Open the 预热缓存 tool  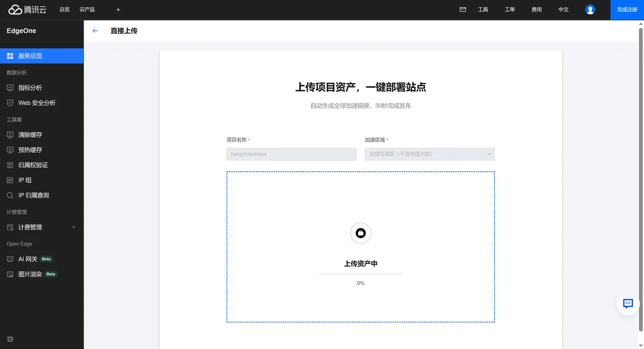pyautogui.click(x=29, y=150)
